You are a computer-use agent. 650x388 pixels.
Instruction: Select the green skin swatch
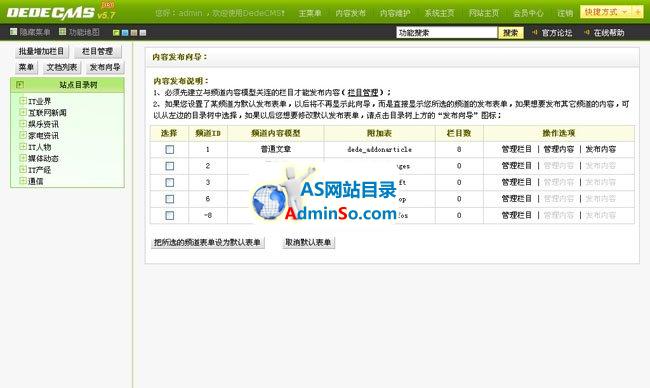point(116,32)
